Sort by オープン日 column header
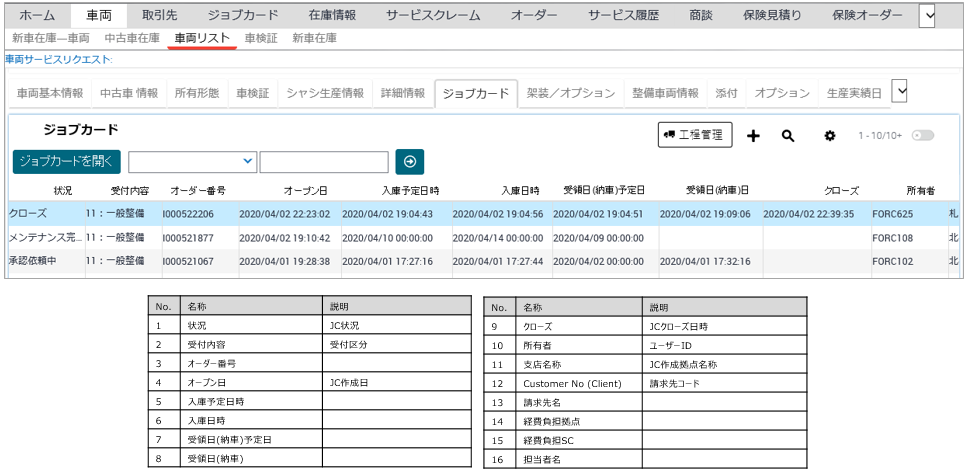968x475 pixels. 305,190
